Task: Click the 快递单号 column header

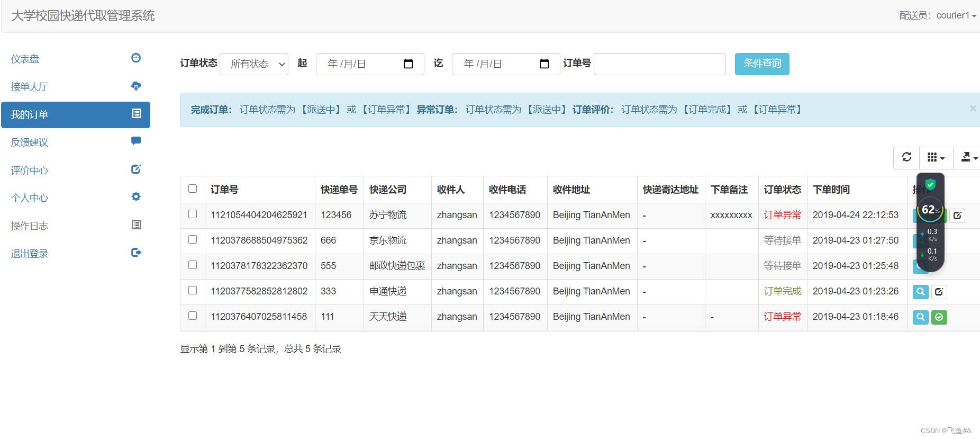Action: click(339, 190)
